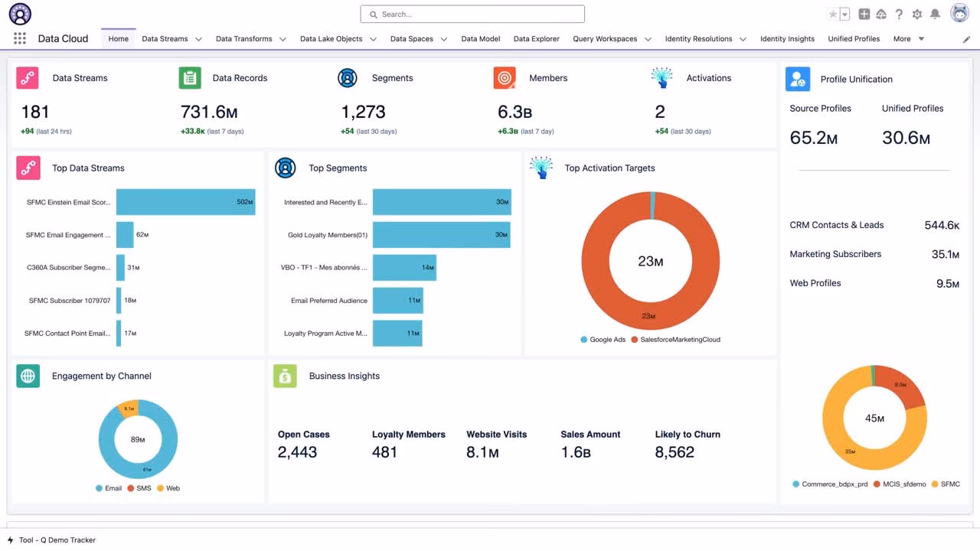Click the Gold Loyalty Members(01) bar

click(x=442, y=235)
